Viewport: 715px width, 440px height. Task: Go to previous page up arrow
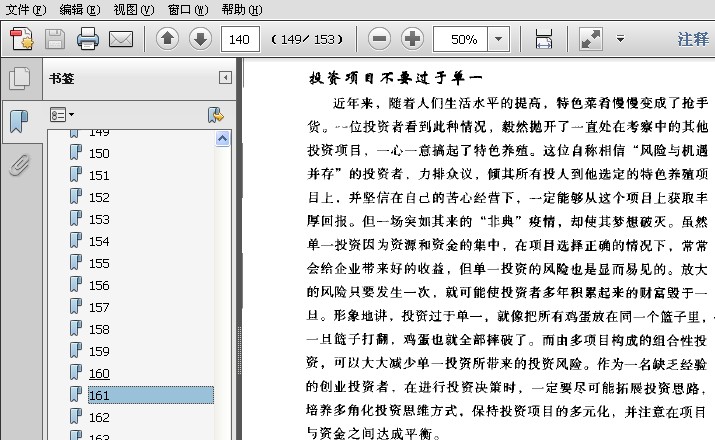(167, 39)
